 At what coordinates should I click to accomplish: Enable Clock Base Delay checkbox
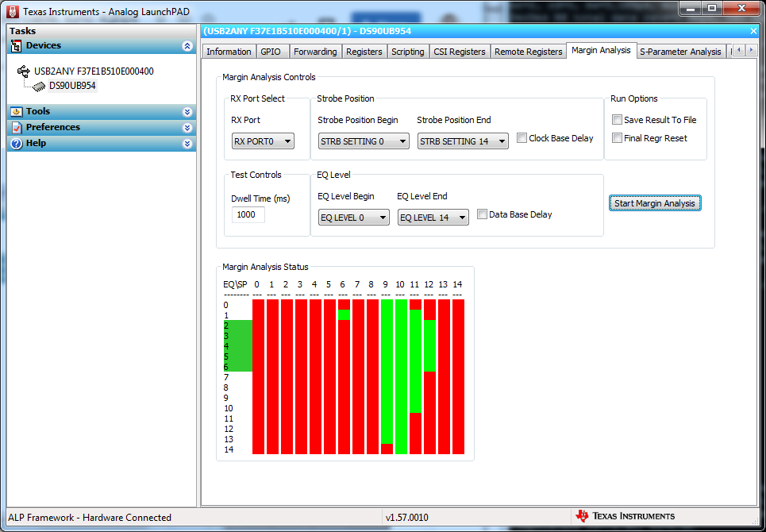(522, 138)
